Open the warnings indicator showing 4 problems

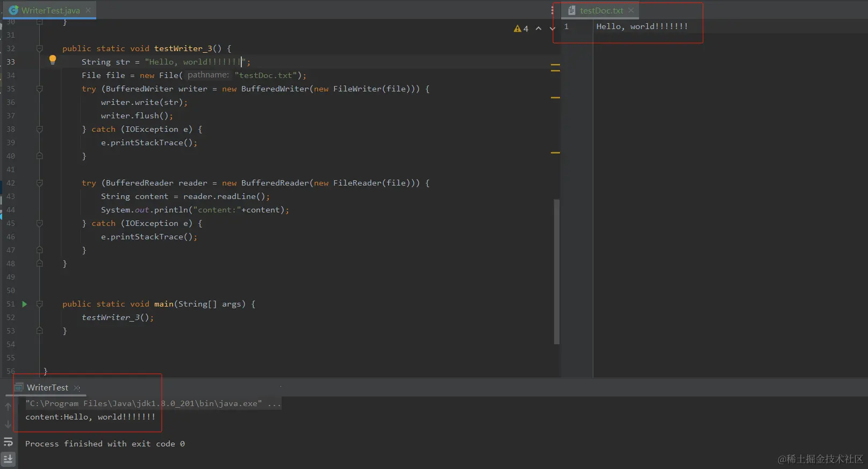coord(521,29)
